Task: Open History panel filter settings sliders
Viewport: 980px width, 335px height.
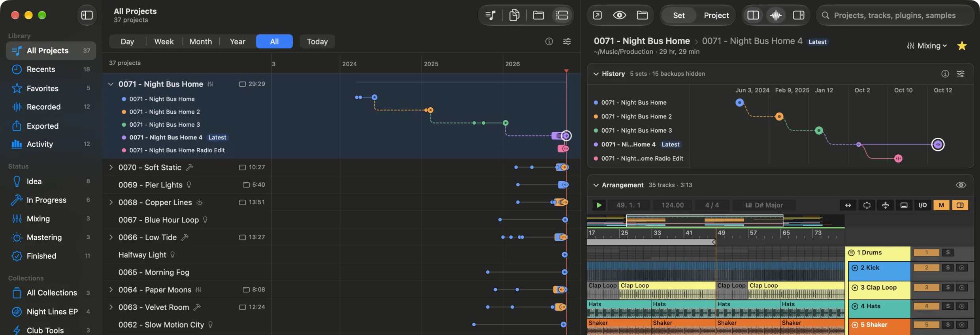Action: click(961, 74)
